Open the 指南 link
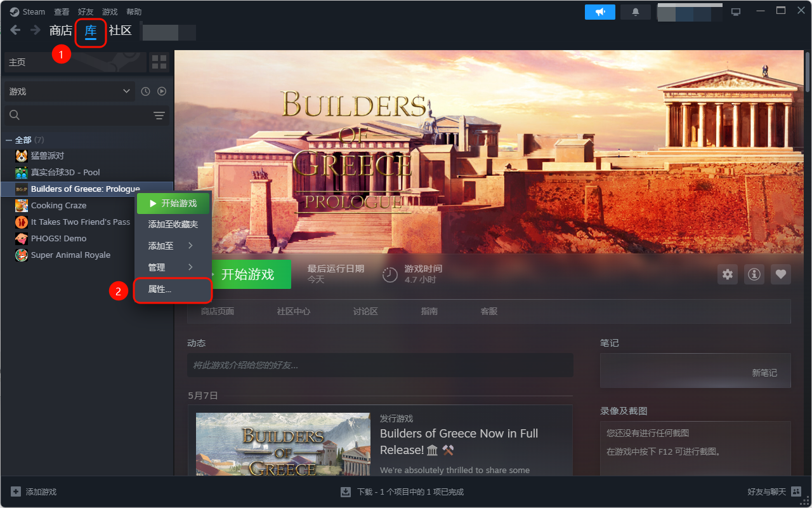The height and width of the screenshot is (508, 812). pos(429,311)
